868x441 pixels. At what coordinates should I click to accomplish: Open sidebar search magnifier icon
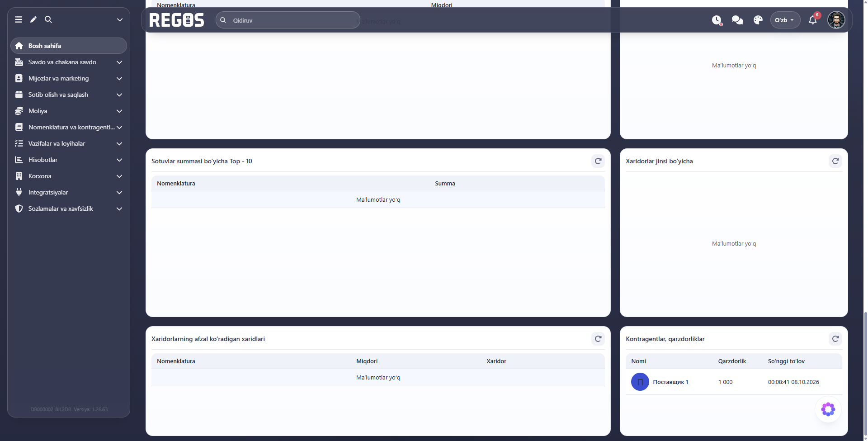48,19
